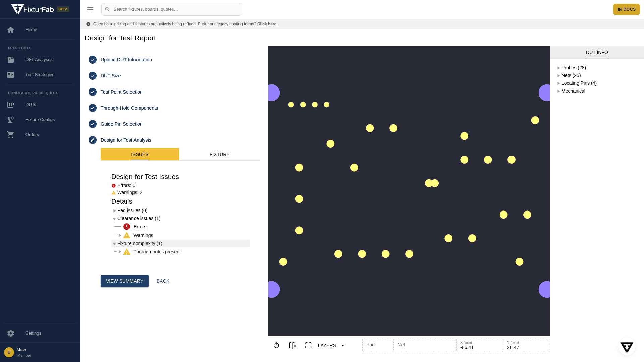Click the Test Point Selection step checkmark
The image size is (644, 362).
click(93, 92)
